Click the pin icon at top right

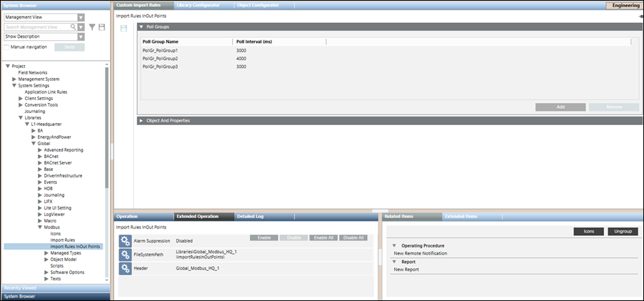pos(640,16)
